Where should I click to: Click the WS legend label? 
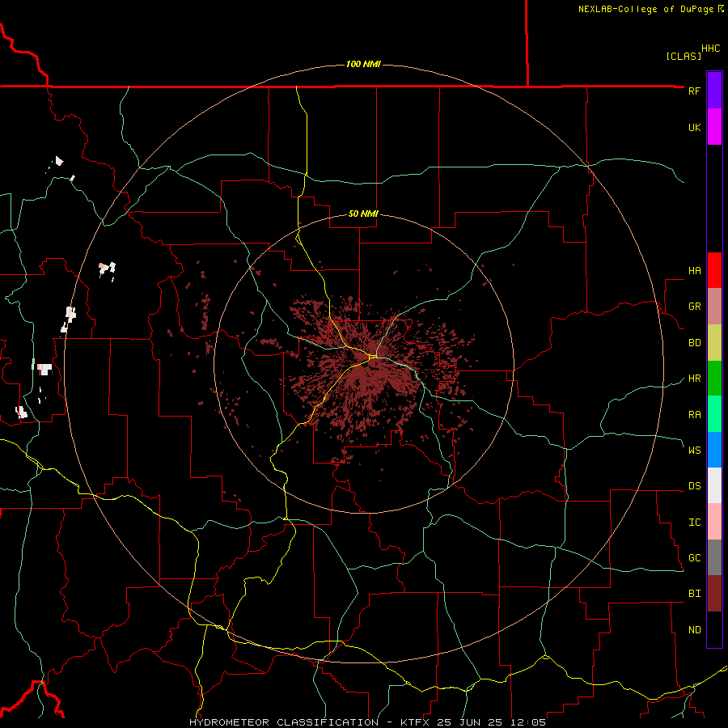click(x=694, y=450)
